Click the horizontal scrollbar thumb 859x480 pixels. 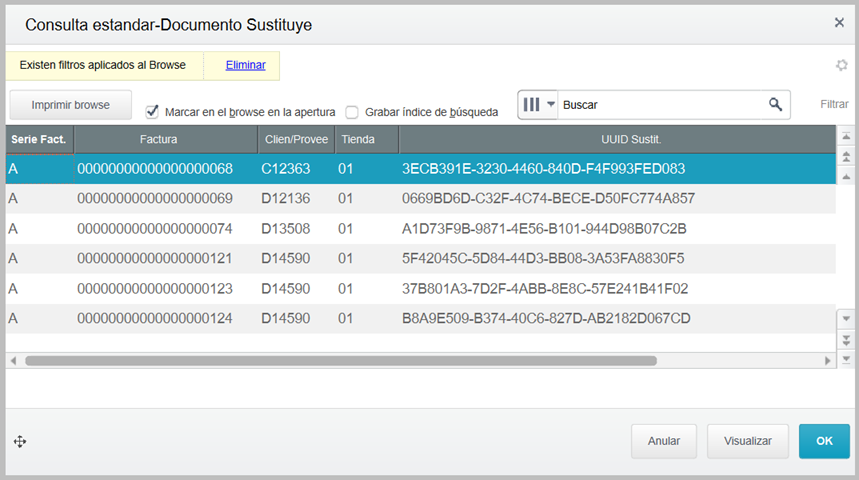[x=340, y=360]
